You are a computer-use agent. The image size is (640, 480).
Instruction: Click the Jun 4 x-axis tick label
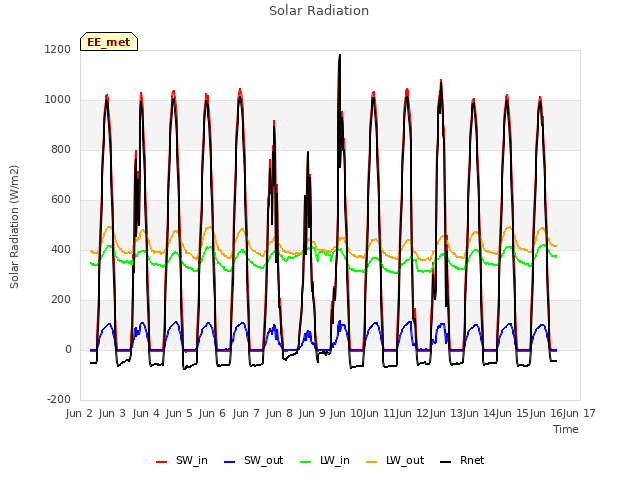pyautogui.click(x=146, y=413)
